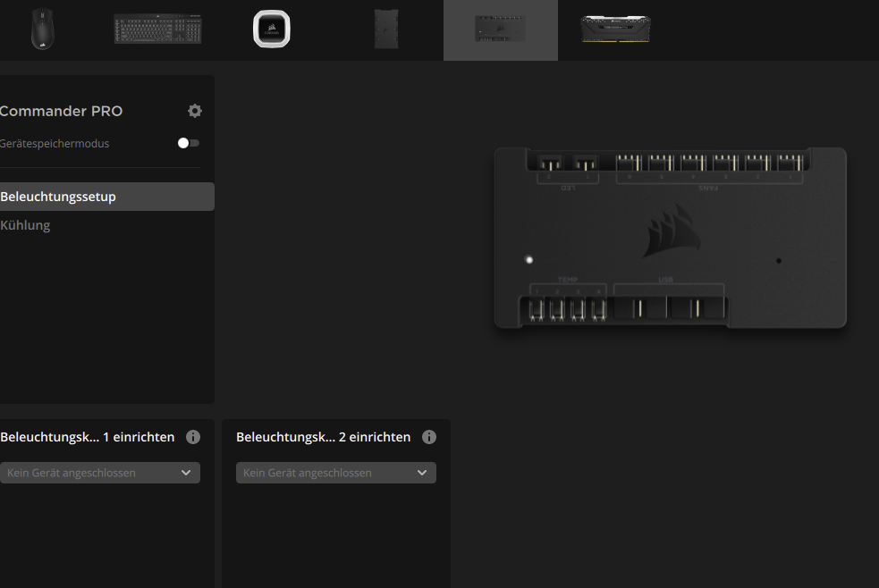The height and width of the screenshot is (588, 879).
Task: Click the 'Beleuchtungsk... 1 einrichten' heading
Action: [x=88, y=437]
